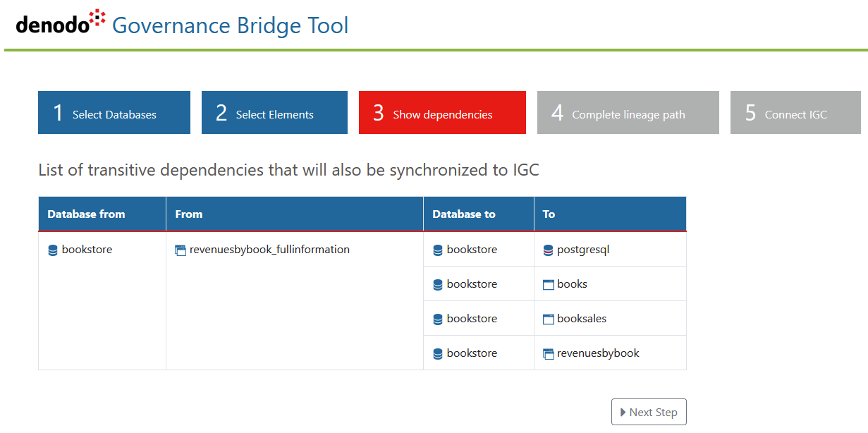868x433 pixels.
Task: Click the Governance Bridge Tool title
Action: 231,25
